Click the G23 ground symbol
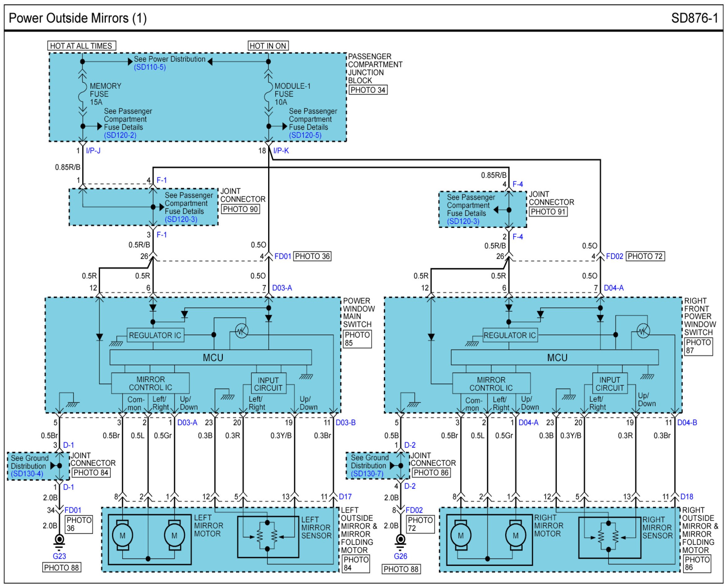The height and width of the screenshot is (587, 728). (59, 540)
